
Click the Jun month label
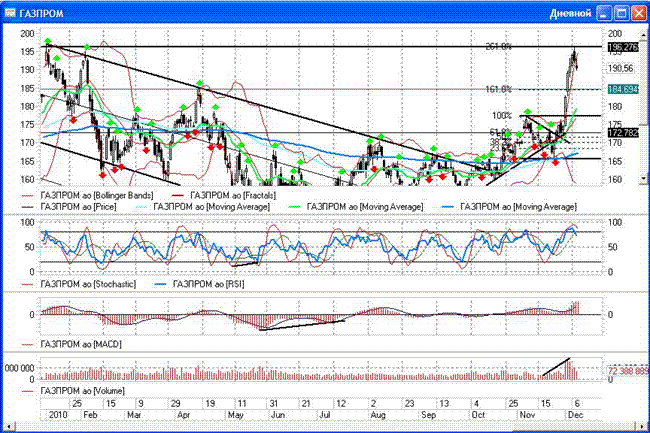pos(278,415)
